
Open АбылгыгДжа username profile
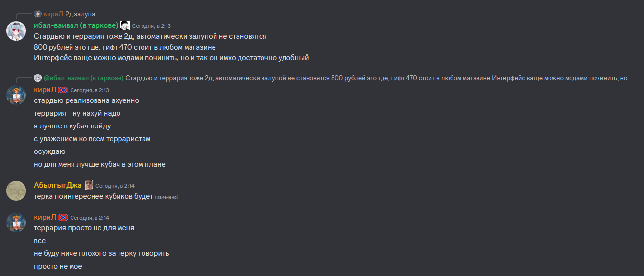point(58,185)
